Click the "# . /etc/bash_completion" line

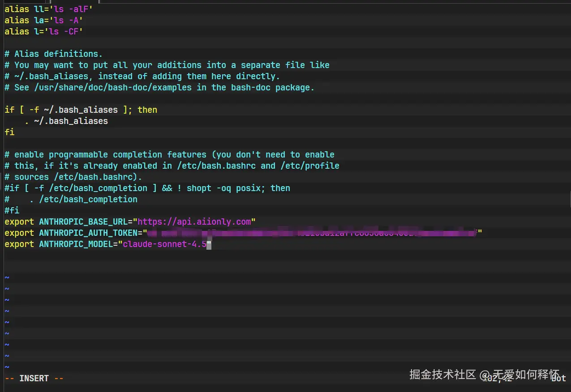[x=71, y=199]
